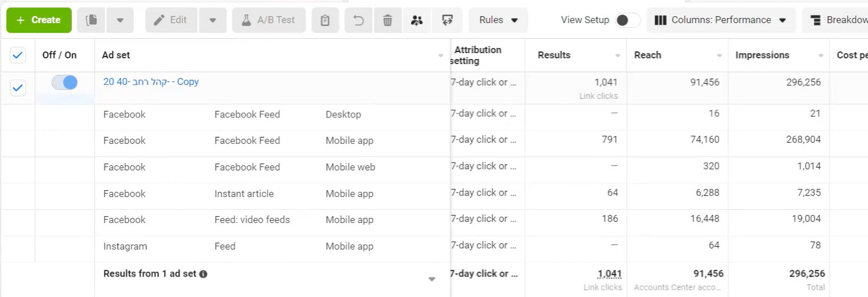
Task: Click the export/share feedback icon
Action: (447, 20)
